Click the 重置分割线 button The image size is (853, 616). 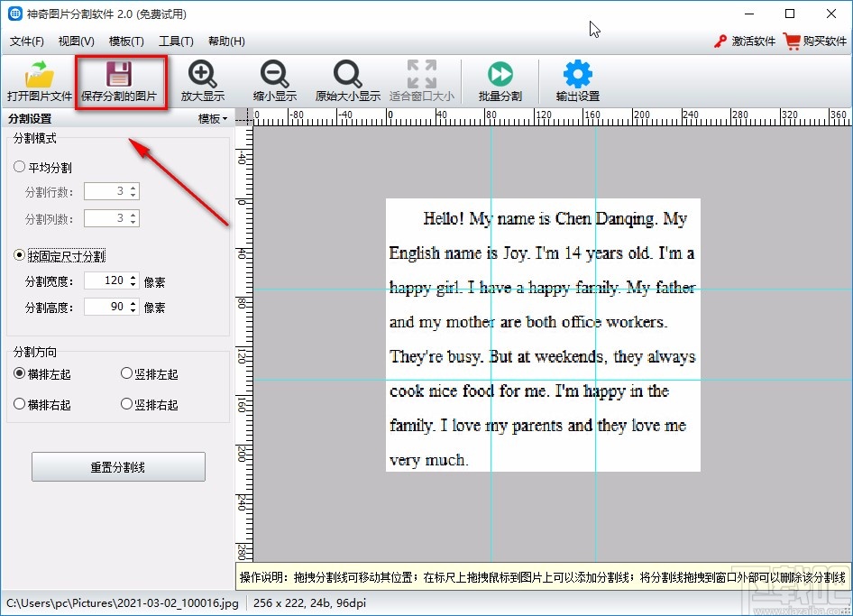point(118,467)
